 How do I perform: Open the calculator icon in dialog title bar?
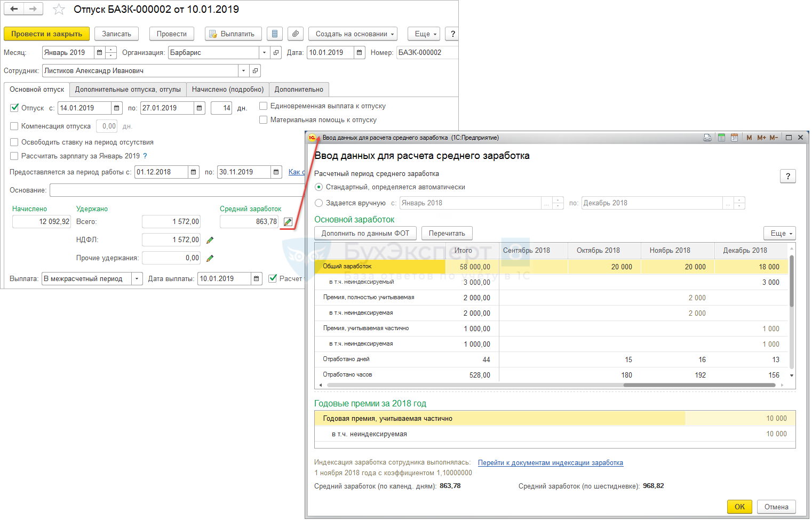pyautogui.click(x=721, y=138)
